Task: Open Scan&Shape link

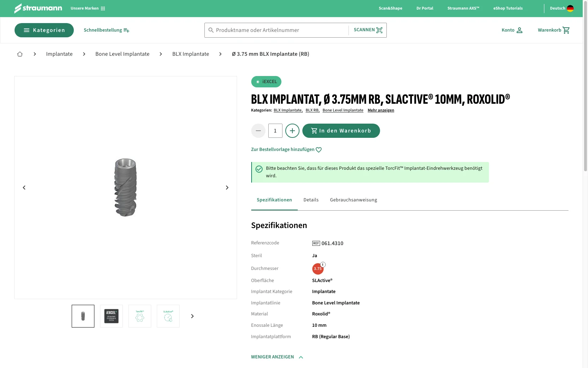Action: tap(390, 8)
